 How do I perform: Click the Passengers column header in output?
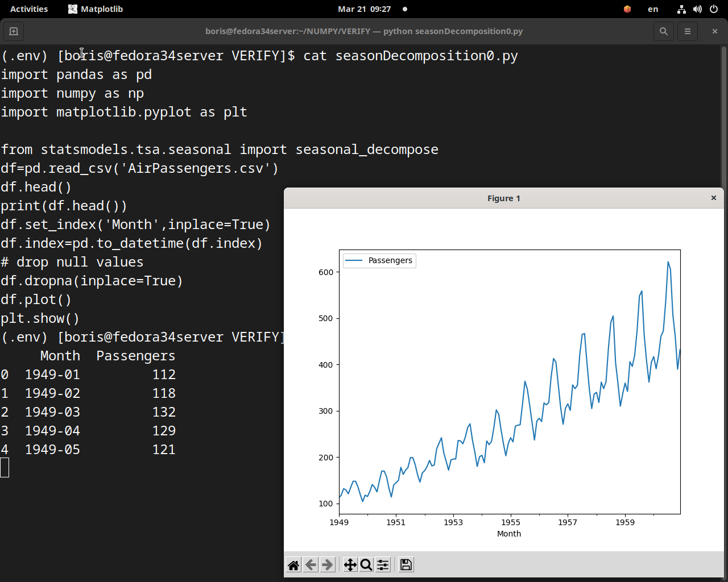point(136,356)
